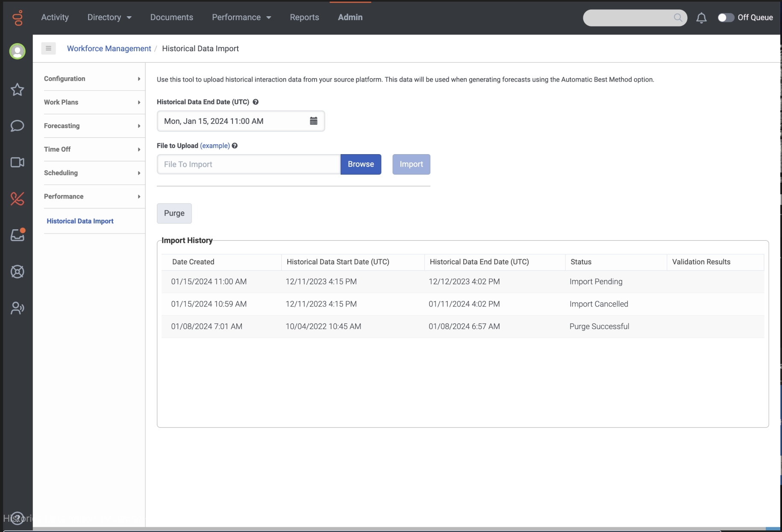Click the Workforce Management breadcrumb link
The height and width of the screenshot is (532, 782).
click(x=109, y=49)
